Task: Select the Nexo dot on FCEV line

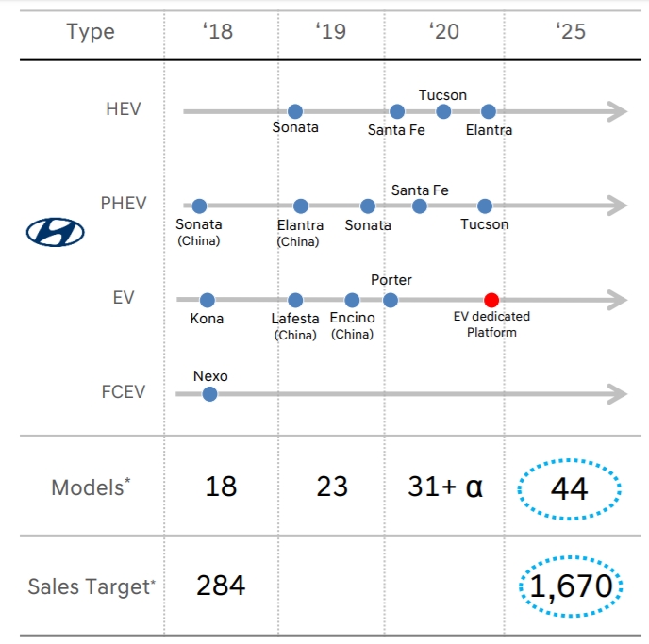Action: 209,394
